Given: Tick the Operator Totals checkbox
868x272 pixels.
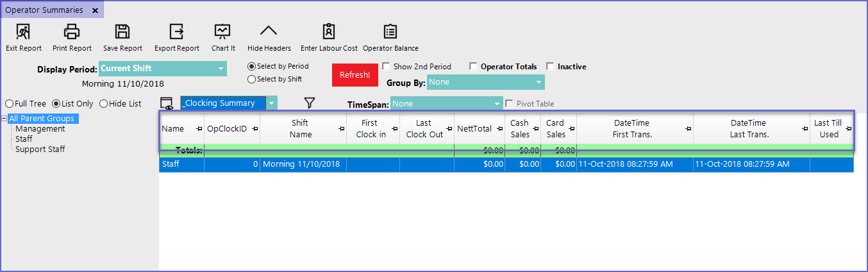Looking at the screenshot, I should tap(473, 67).
